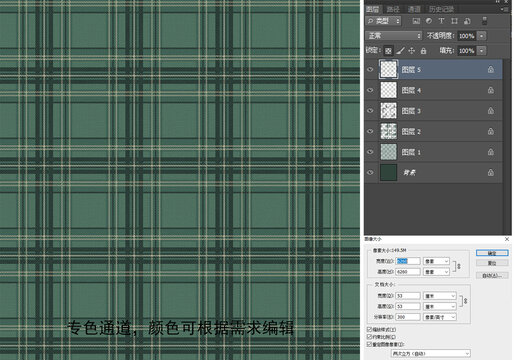Click the pixel height 6260 field
Screen dimensions: 515x360
[408, 272]
